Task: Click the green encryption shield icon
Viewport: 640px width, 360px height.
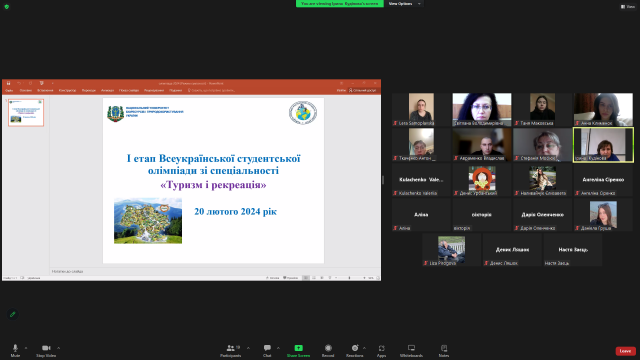Action: point(7,7)
